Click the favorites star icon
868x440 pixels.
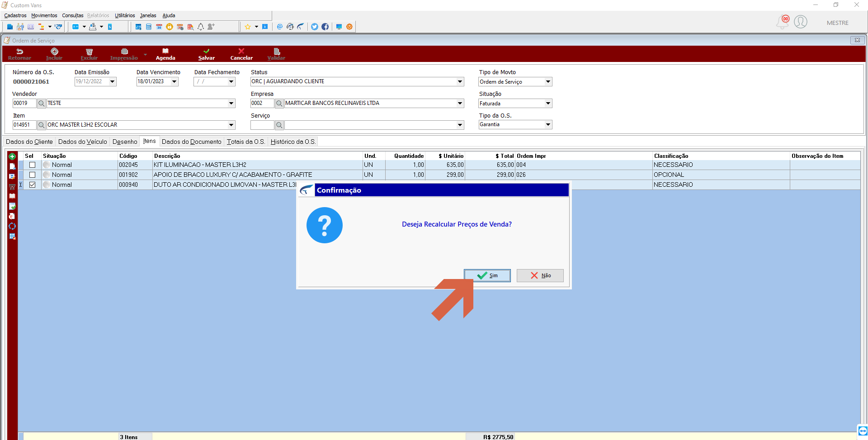point(248,27)
